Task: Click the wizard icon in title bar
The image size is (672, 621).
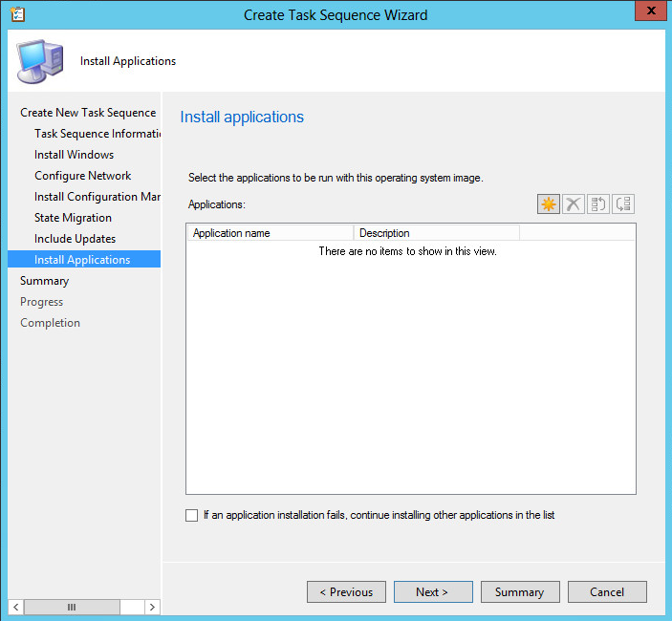Action: (17, 14)
